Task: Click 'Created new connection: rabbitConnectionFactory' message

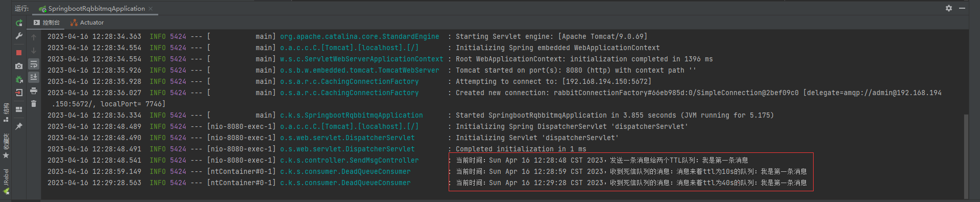Action: [x=698, y=93]
